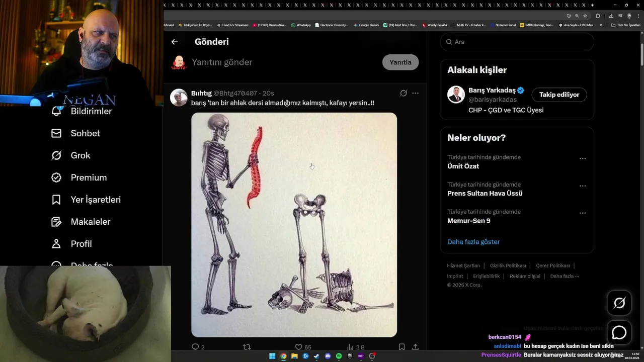Image resolution: width=644 pixels, height=362 pixels.
Task: Click the Profil person icon
Action: tap(56, 244)
